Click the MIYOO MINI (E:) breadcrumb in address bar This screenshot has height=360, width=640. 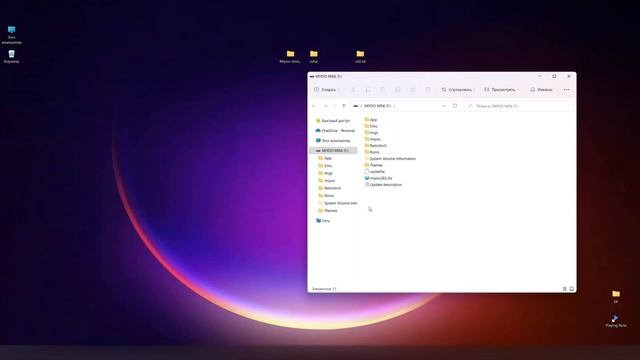(x=378, y=106)
